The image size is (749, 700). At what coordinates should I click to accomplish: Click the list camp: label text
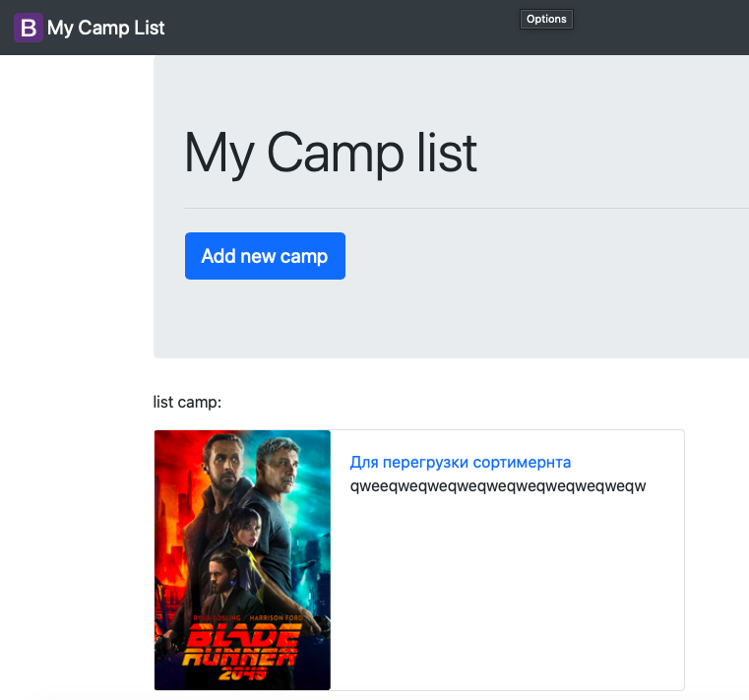[x=187, y=402]
